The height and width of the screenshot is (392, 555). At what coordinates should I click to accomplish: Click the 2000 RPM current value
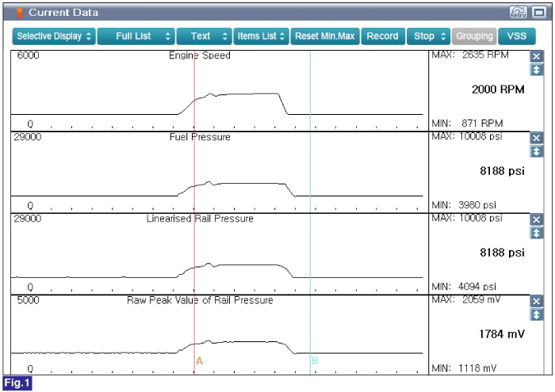click(498, 89)
